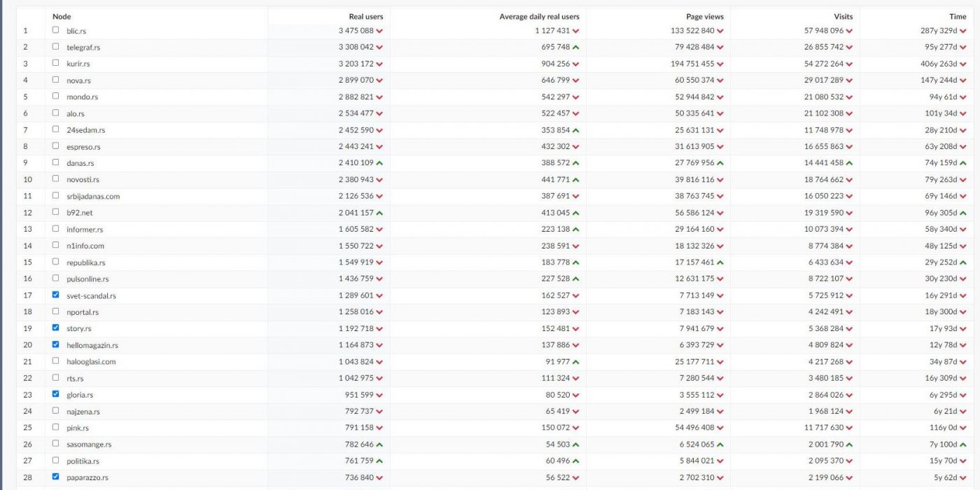Click danas.rs in the Node column

[80, 163]
